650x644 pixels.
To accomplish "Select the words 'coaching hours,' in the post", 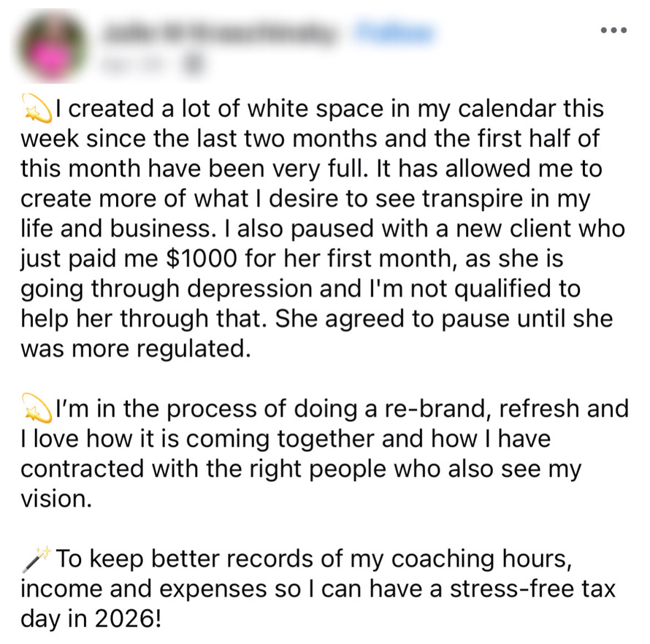I will point(481,559).
